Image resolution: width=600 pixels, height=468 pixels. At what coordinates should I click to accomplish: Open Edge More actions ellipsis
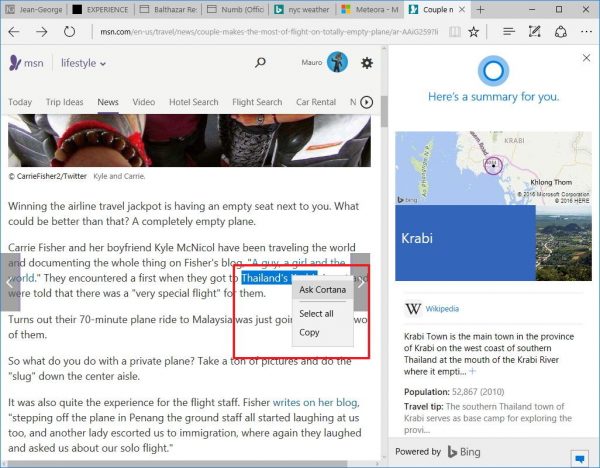587,32
